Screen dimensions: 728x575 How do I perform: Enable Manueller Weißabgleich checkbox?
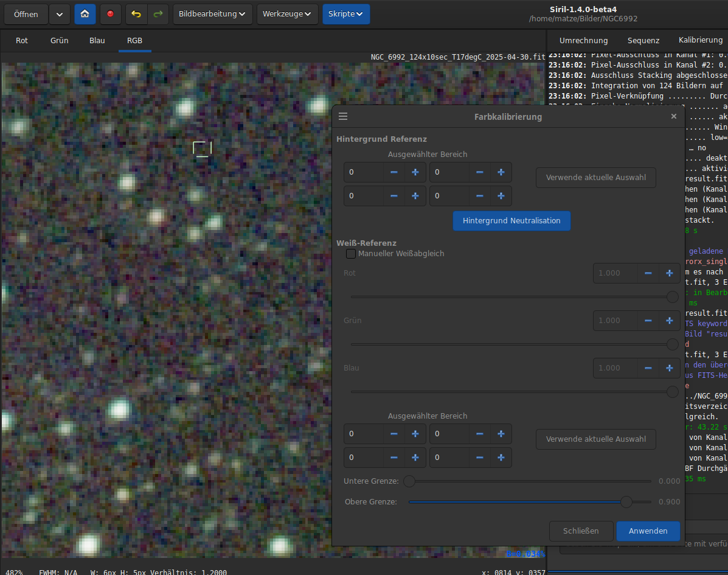point(351,254)
